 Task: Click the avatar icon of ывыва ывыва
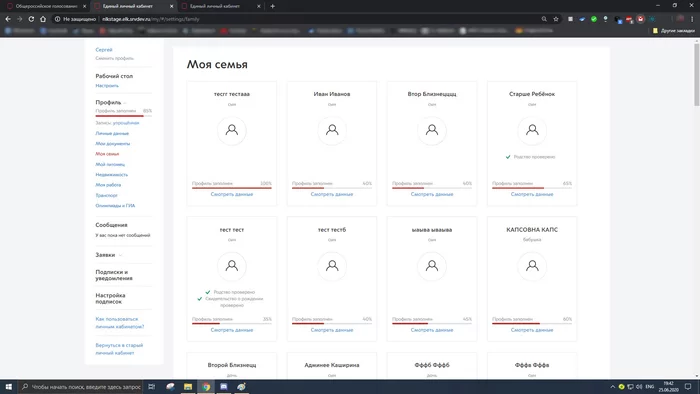(432, 266)
